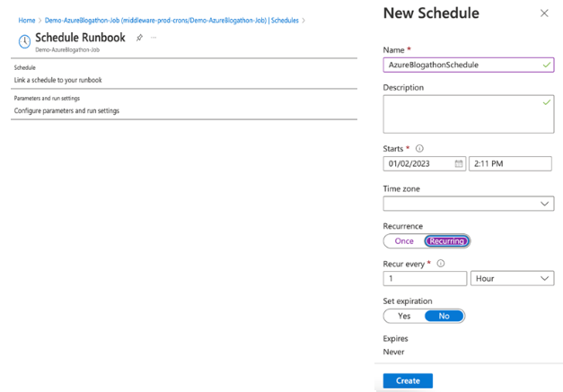563x392 pixels.
Task: Select Recurring recurrence option
Action: [447, 241]
